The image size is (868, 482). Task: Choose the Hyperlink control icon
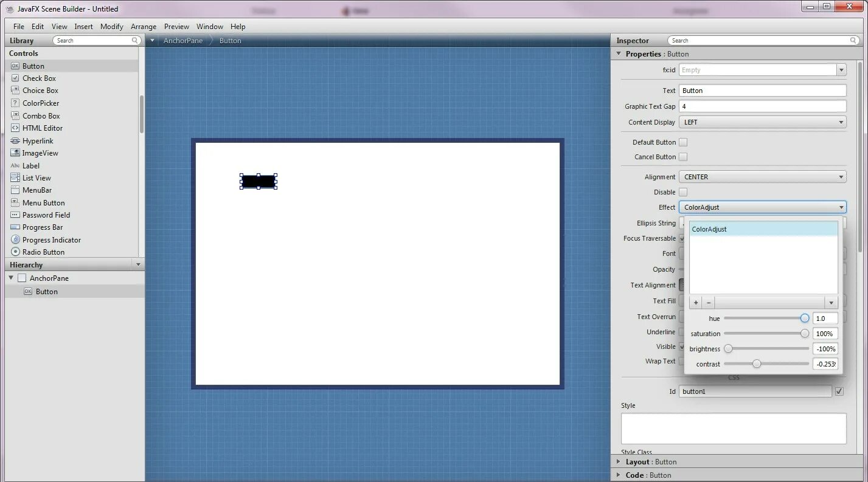tap(15, 140)
